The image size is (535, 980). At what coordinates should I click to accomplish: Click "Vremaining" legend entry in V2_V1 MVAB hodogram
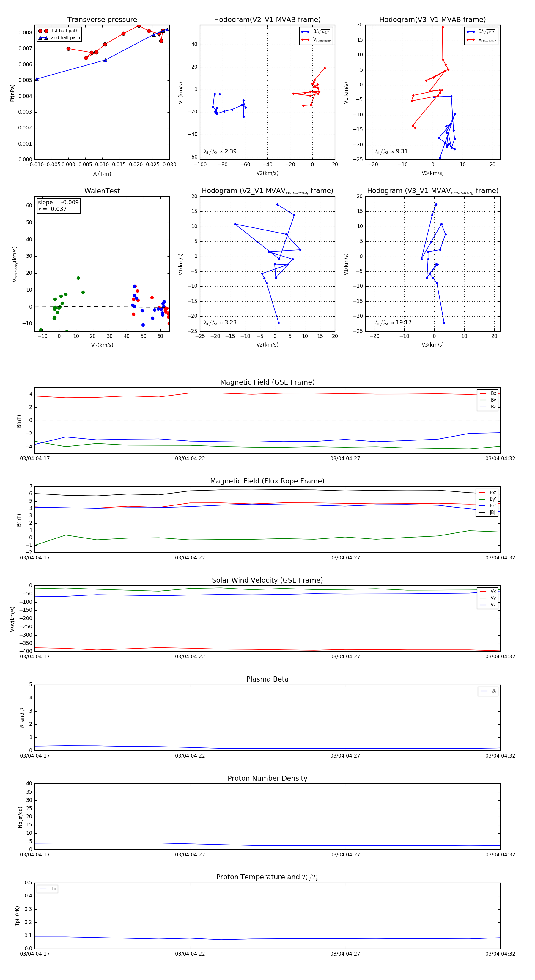click(316, 39)
